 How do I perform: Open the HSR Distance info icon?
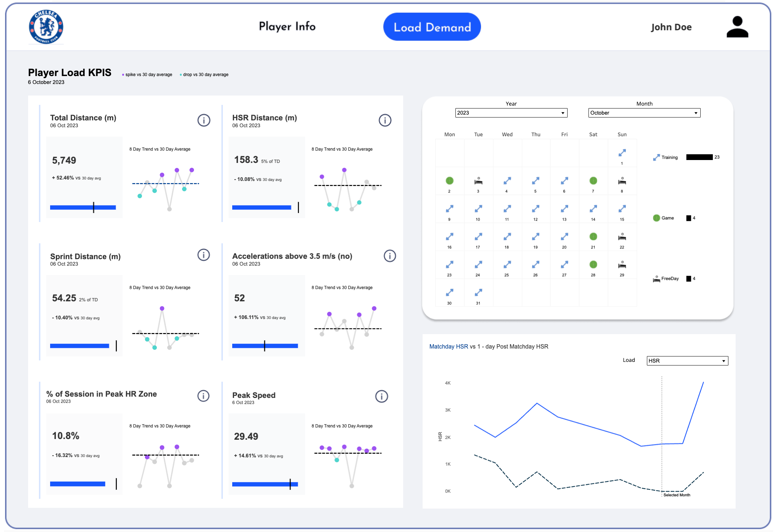pyautogui.click(x=385, y=120)
